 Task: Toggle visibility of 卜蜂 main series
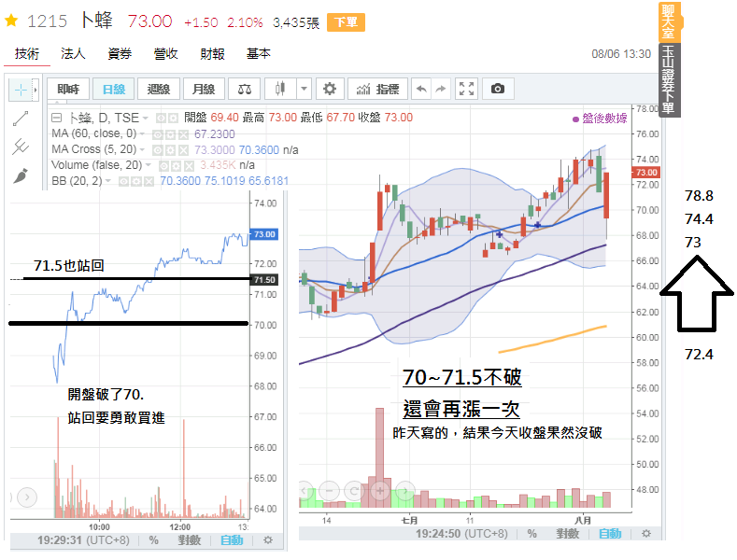point(161,118)
